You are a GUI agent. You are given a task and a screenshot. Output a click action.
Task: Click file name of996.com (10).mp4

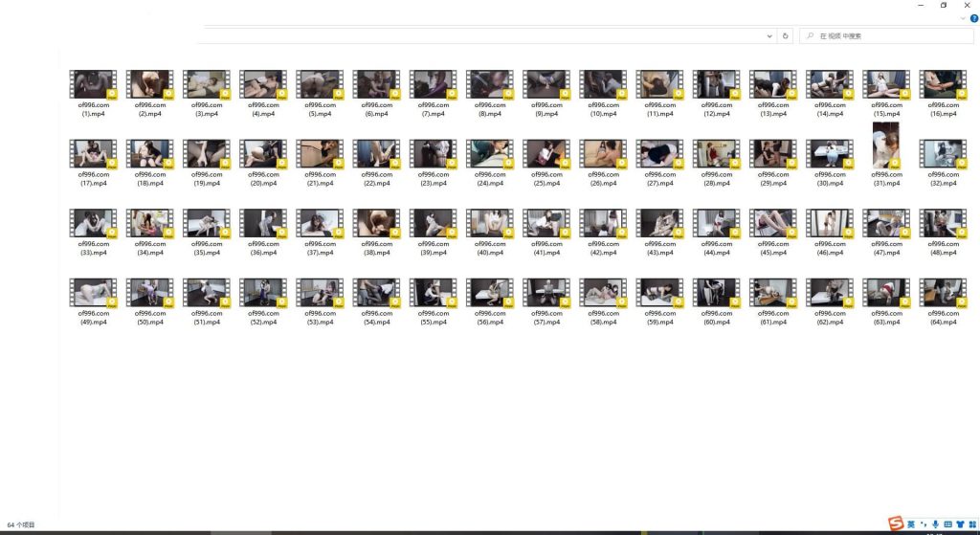(x=603, y=109)
